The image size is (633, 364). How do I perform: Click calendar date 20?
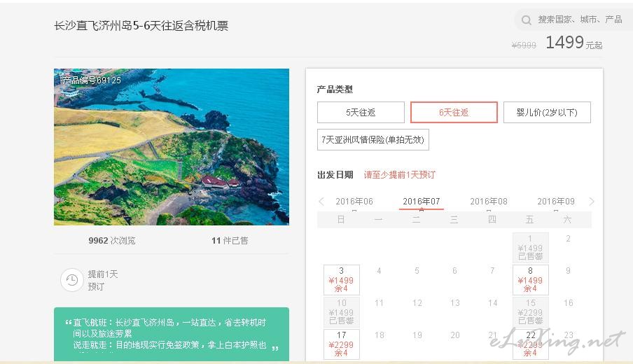pos(455,335)
